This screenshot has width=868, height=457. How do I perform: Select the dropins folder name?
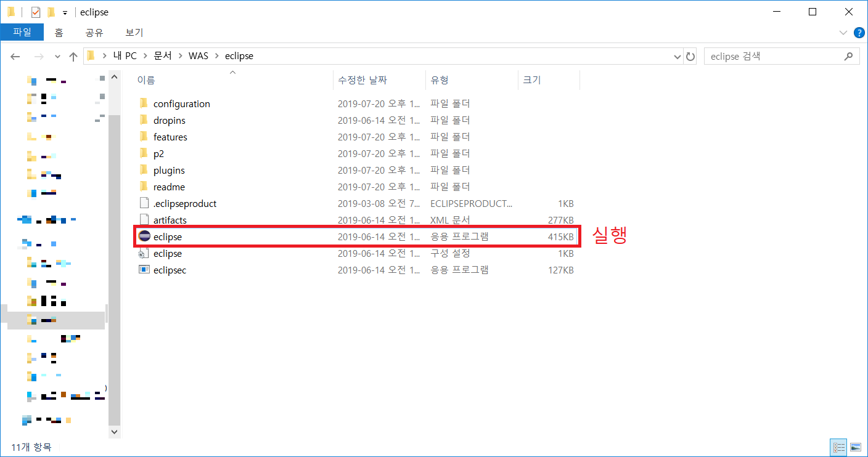(x=170, y=120)
